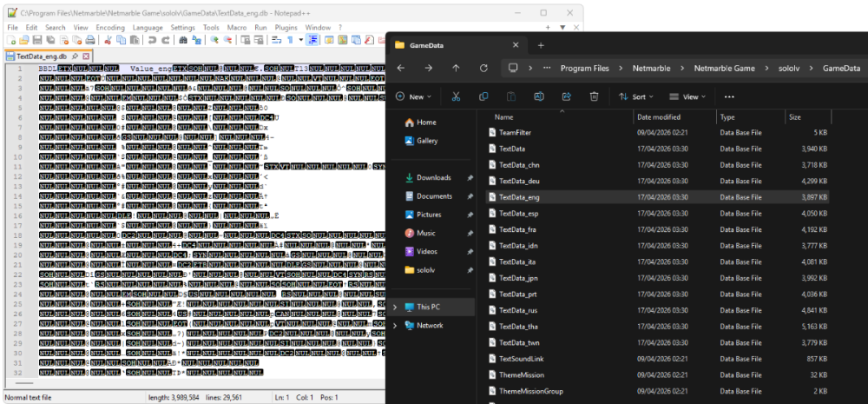Open the View dropdown in Explorer
868x404 pixels.
click(687, 96)
